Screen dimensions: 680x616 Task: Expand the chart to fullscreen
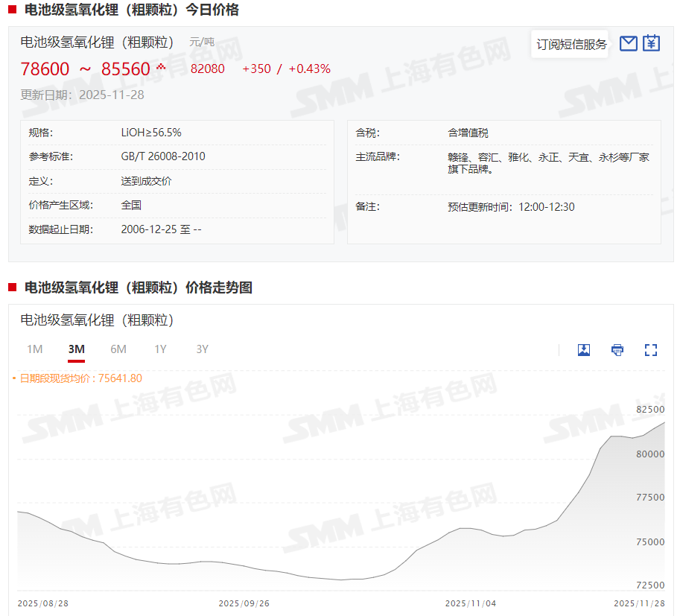pyautogui.click(x=651, y=350)
